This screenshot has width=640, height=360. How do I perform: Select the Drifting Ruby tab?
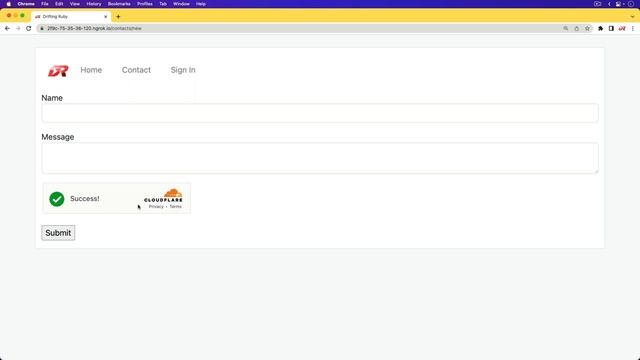(x=71, y=17)
